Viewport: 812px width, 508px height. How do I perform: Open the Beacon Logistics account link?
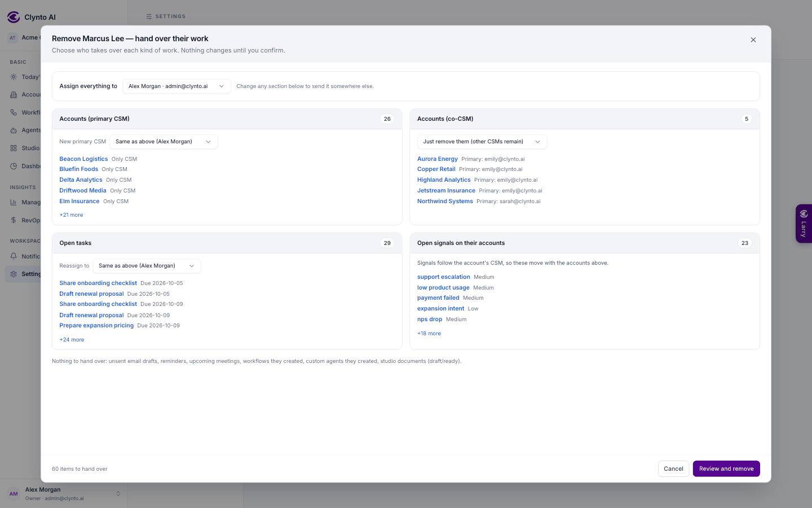(83, 159)
